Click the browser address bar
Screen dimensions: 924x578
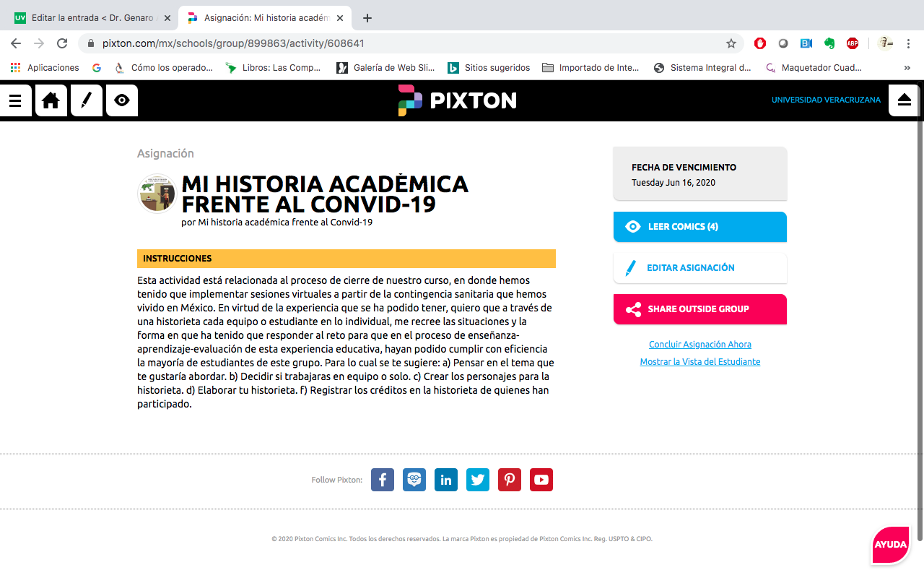point(404,43)
